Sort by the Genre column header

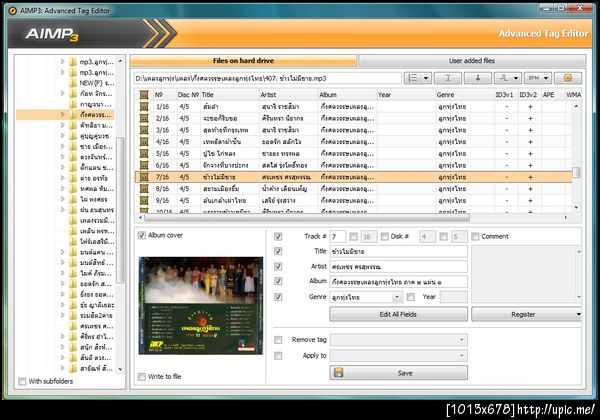click(x=465, y=94)
